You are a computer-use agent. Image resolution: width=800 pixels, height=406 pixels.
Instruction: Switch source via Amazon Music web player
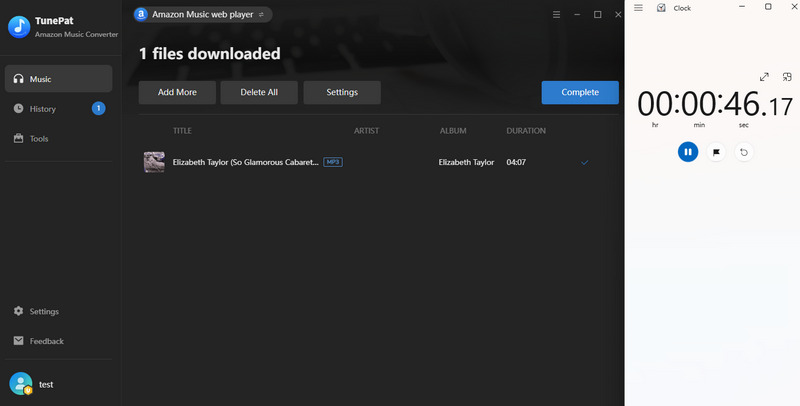click(x=203, y=15)
